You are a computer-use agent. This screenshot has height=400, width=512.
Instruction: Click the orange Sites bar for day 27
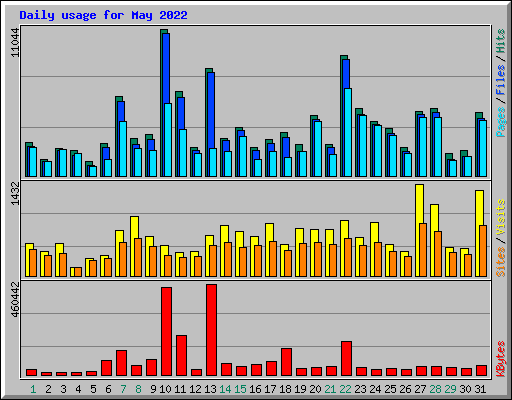(x=423, y=250)
